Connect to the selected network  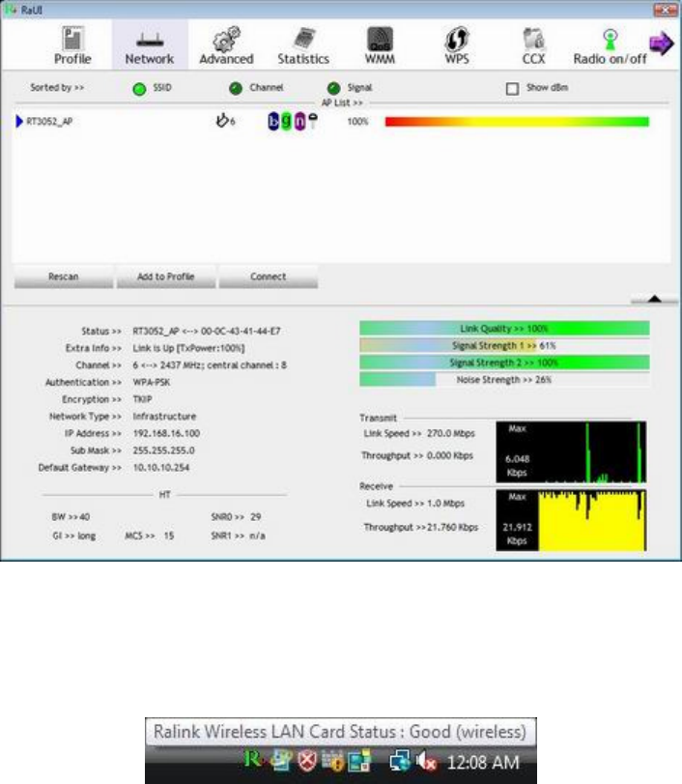point(269,276)
